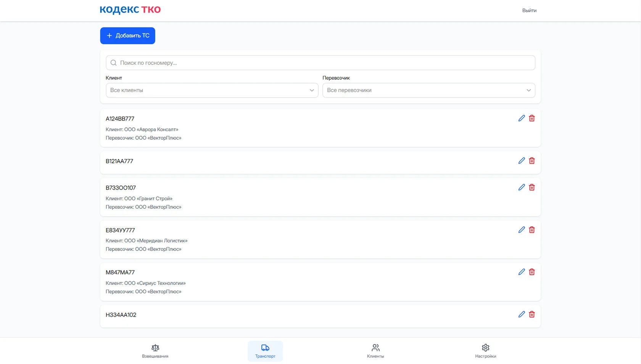Delete vehicle B121AA777 with trash icon
This screenshot has width=641, height=364.
532,161
